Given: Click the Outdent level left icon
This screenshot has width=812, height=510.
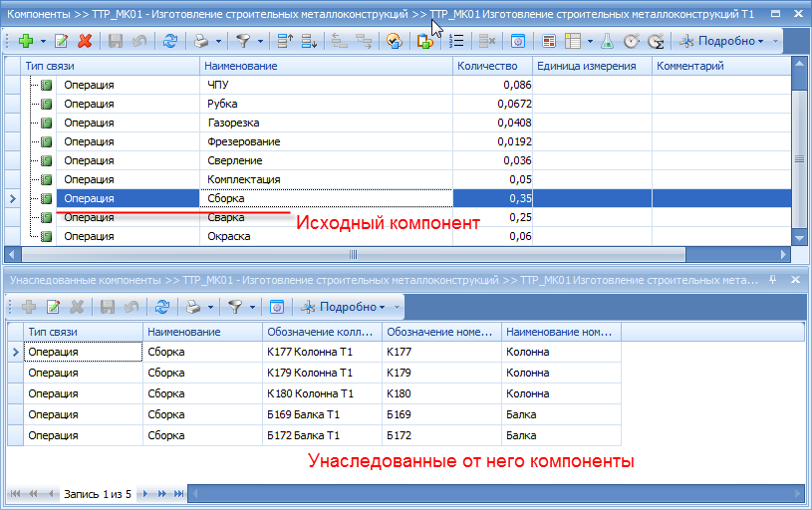Looking at the screenshot, I should click(340, 41).
